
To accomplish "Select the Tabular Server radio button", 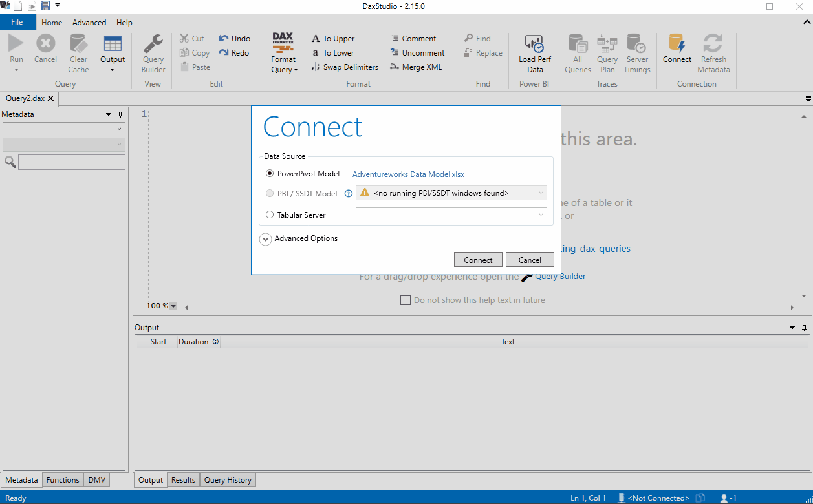I will tap(270, 215).
